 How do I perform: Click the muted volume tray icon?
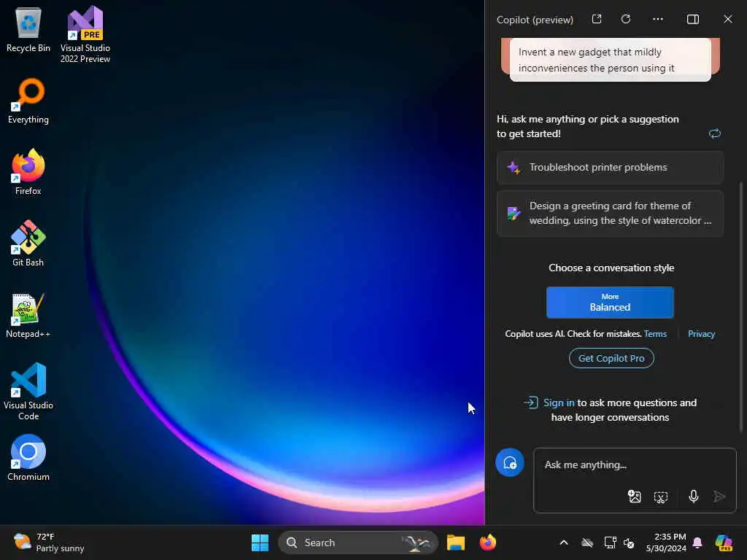tap(629, 542)
